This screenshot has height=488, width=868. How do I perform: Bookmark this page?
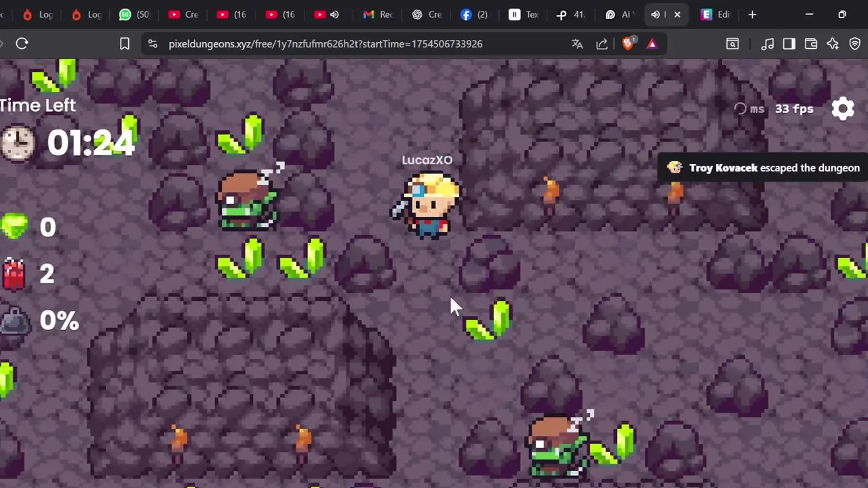125,43
